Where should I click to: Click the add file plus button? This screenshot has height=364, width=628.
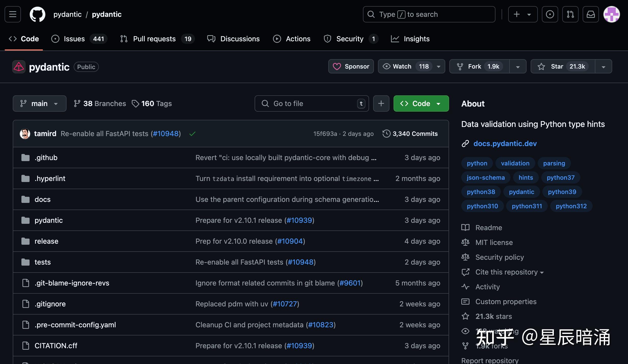pos(381,103)
